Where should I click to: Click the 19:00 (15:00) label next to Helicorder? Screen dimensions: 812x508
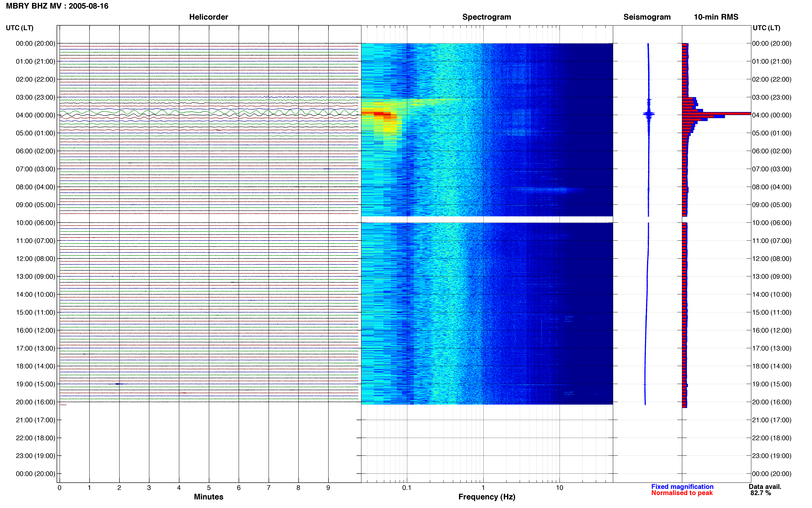coord(36,384)
